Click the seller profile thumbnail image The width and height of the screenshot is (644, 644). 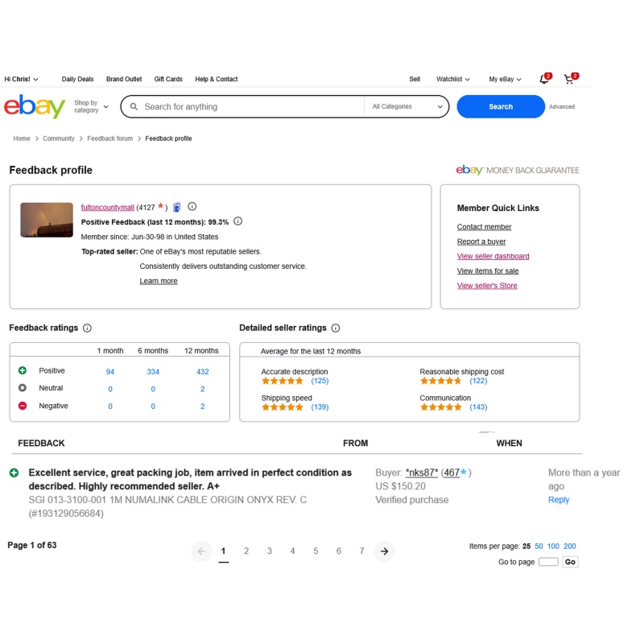pyautogui.click(x=47, y=220)
